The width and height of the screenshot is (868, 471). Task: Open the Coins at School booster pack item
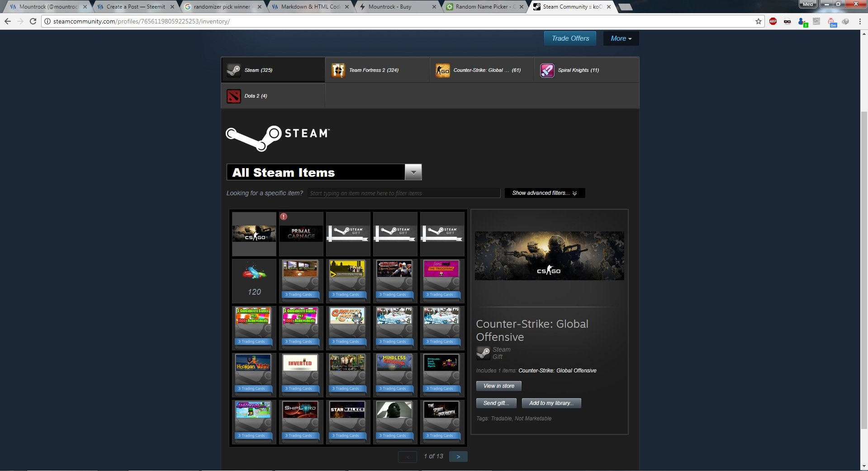(301, 281)
